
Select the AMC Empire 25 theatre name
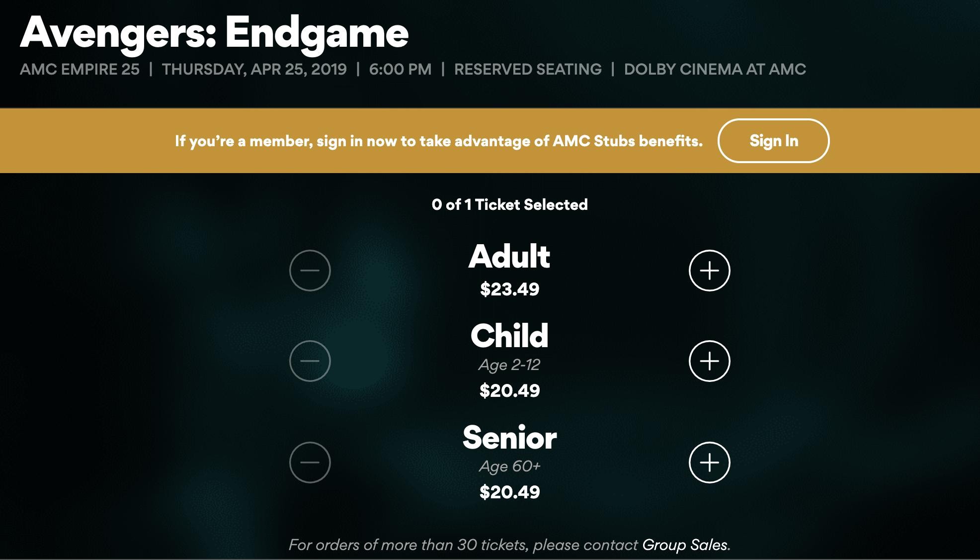80,69
